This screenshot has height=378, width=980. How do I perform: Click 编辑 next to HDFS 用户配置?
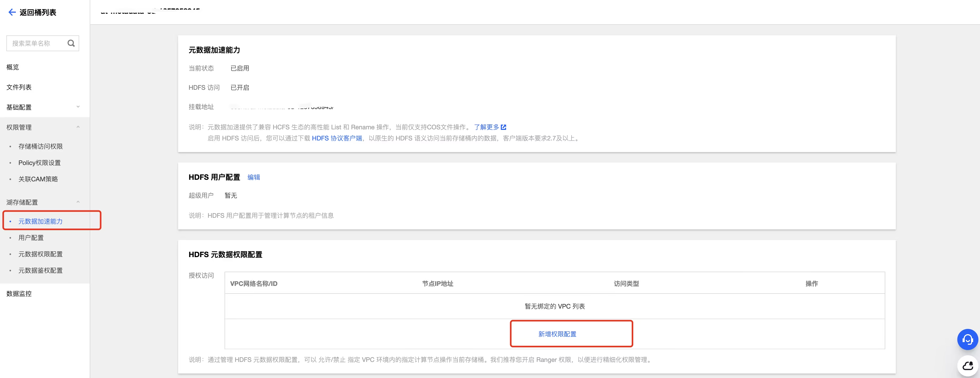pyautogui.click(x=254, y=177)
